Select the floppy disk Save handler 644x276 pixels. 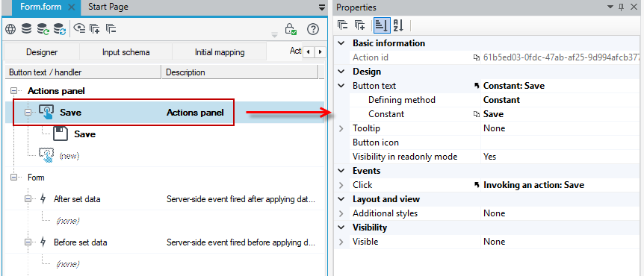point(61,134)
